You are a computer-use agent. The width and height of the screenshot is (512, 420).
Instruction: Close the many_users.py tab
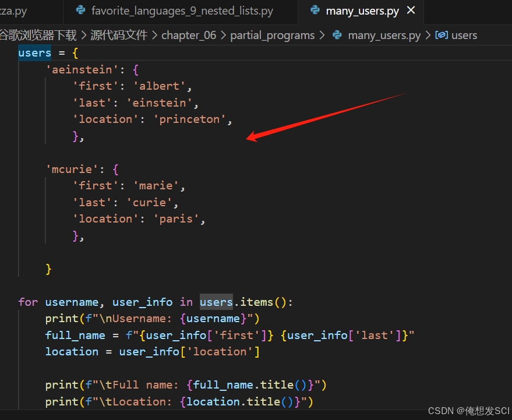click(x=411, y=10)
